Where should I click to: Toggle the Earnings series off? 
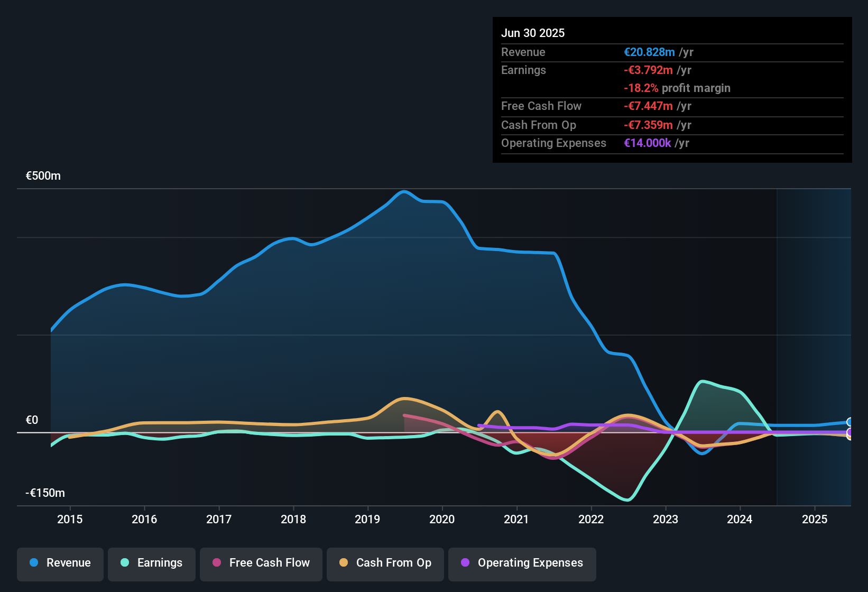(152, 563)
